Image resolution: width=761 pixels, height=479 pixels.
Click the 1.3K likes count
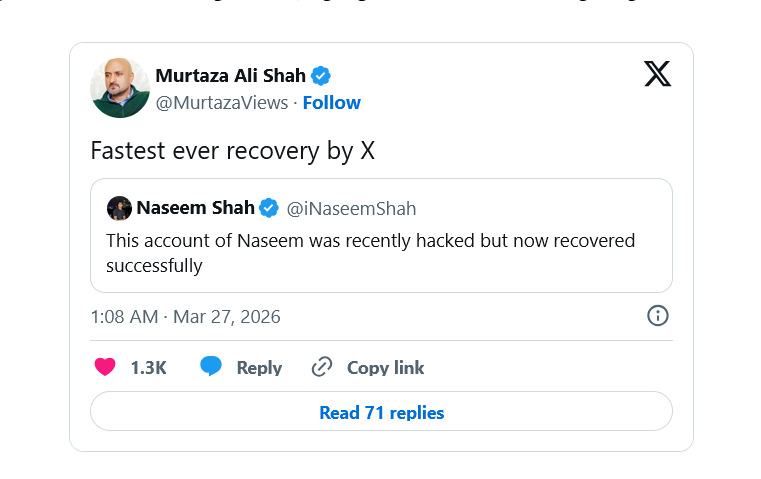(148, 367)
